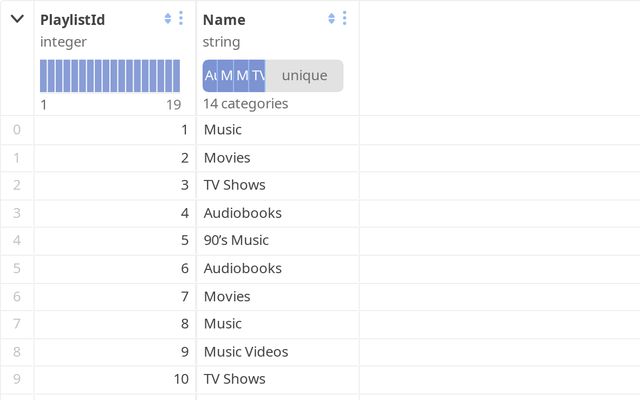Select row index 0
Screen dimensions: 640x400
pyautogui.click(x=16, y=129)
